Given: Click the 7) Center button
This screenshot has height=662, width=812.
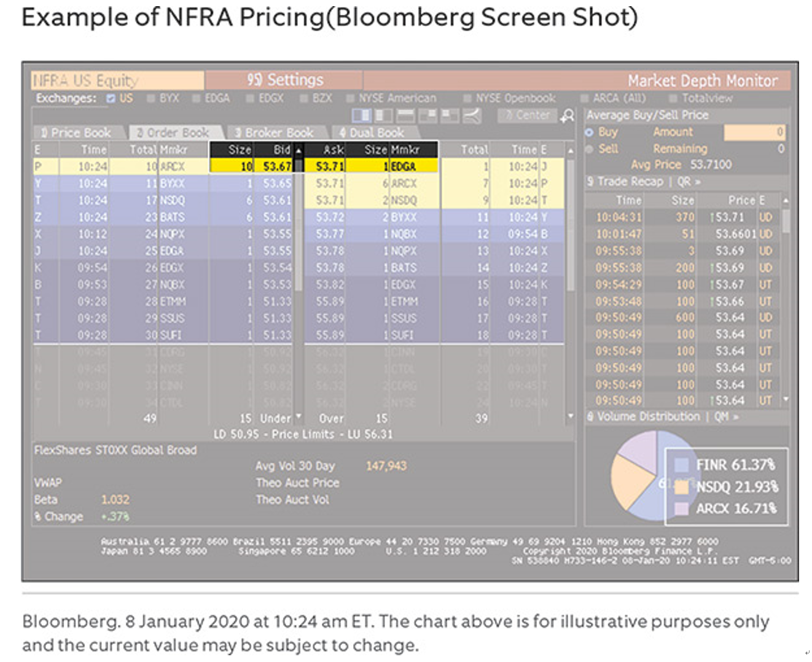Looking at the screenshot, I should (528, 115).
